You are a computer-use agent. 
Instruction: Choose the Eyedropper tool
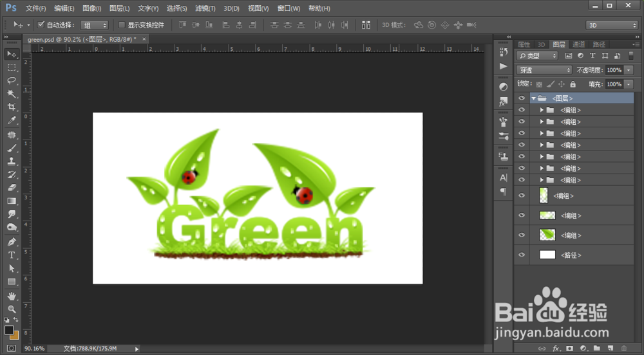(12, 120)
